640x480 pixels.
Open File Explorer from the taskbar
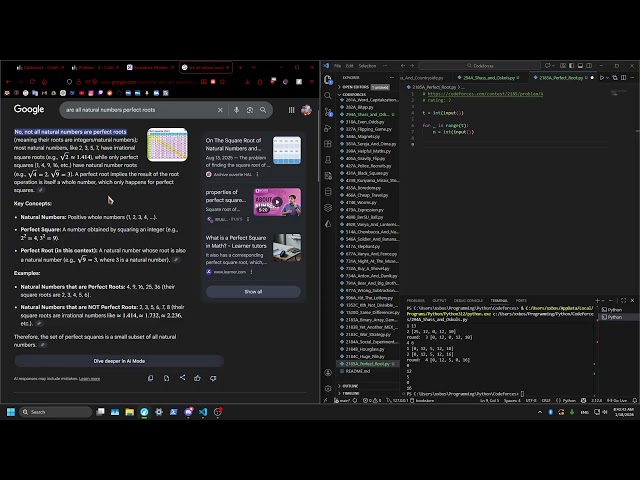click(x=130, y=412)
